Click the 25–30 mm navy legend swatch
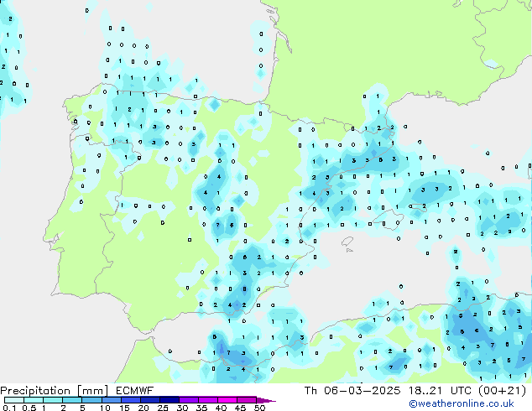This screenshot has height=411, width=532. tap(169, 400)
